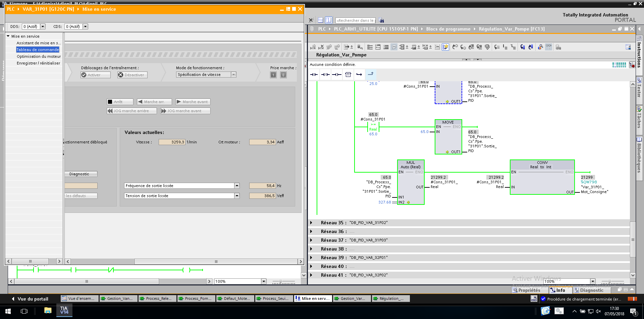Screen dimensions: 644x319
Task: Insert a normally closed contact
Action: [325, 75]
